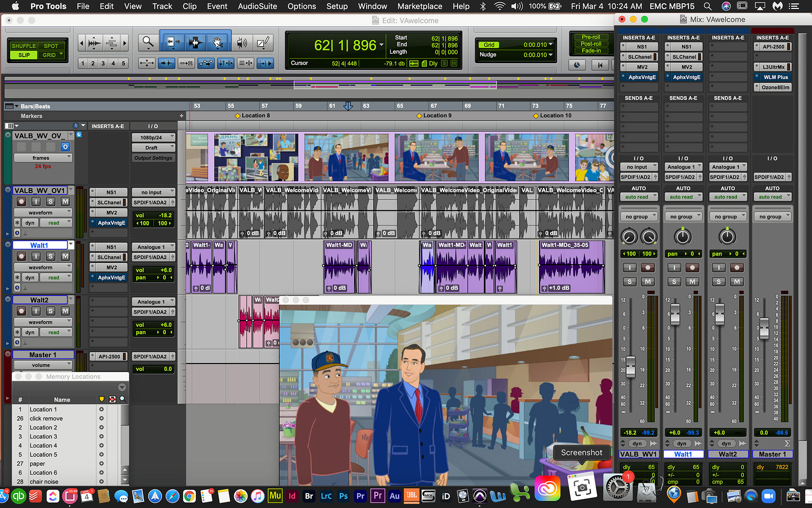812x508 pixels.
Task: Open the Track menu
Action: [162, 6]
